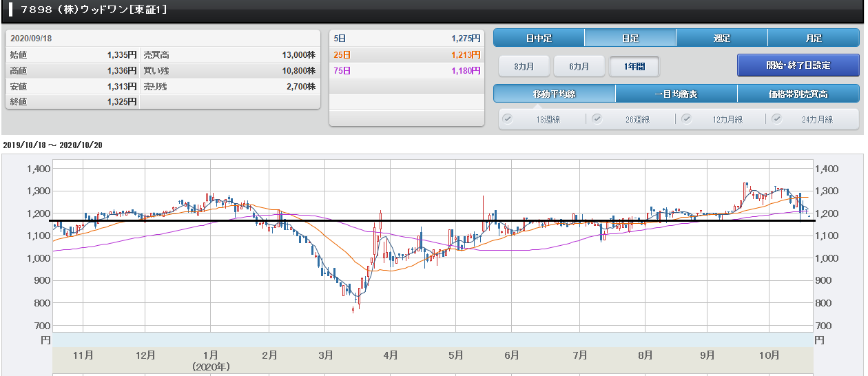Switch to the 日中足 intraday chart tab
This screenshot has width=868, height=376.
point(539,38)
